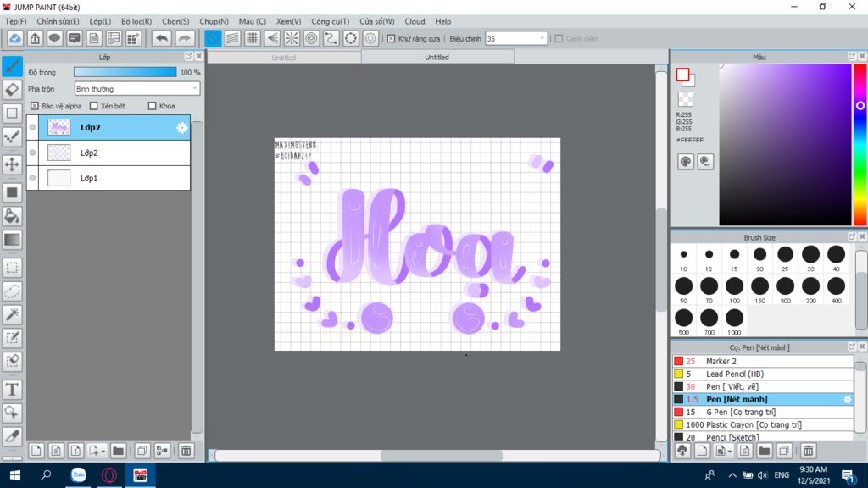Click the transparent color swatch

(x=685, y=99)
